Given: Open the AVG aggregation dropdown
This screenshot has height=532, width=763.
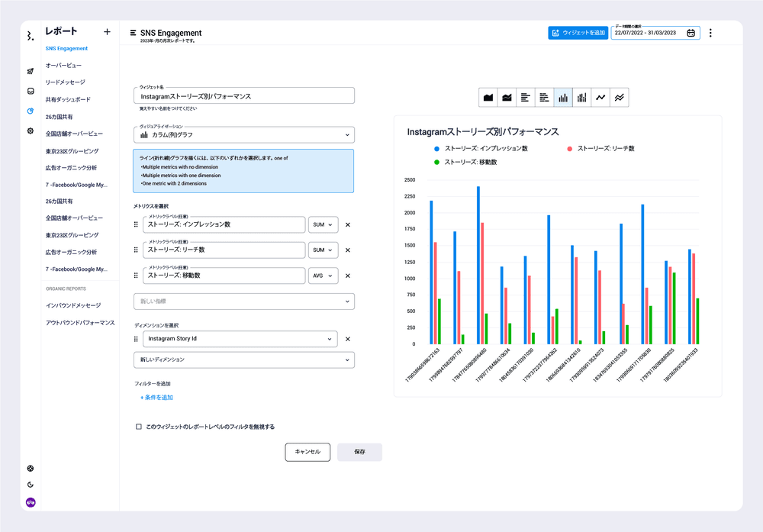Looking at the screenshot, I should point(323,276).
